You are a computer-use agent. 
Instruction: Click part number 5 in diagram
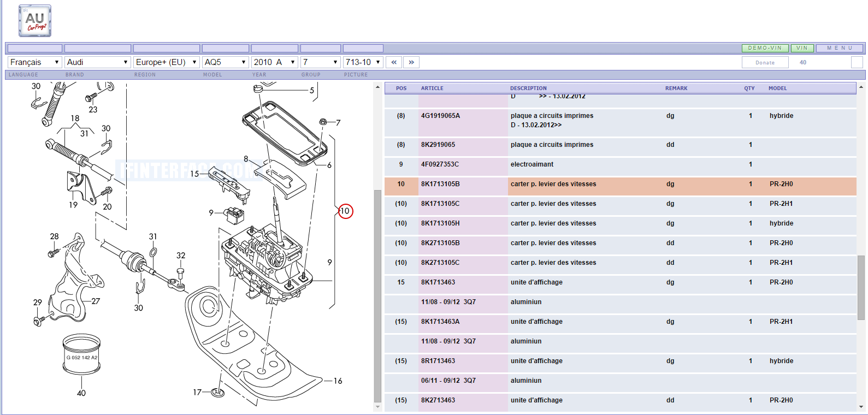pyautogui.click(x=312, y=91)
